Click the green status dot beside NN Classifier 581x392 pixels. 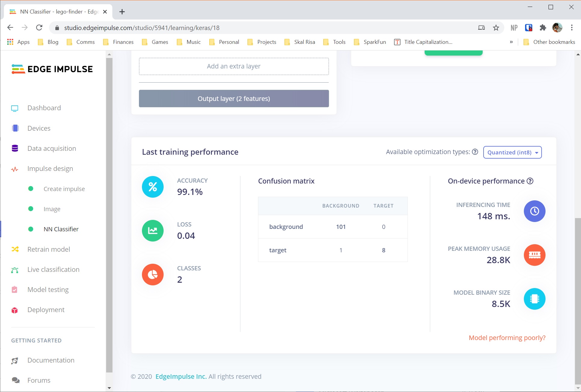pos(31,229)
